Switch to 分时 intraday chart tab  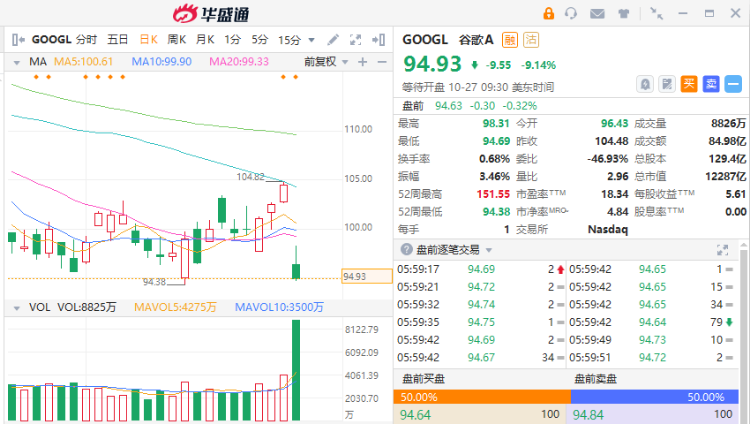tap(86, 40)
